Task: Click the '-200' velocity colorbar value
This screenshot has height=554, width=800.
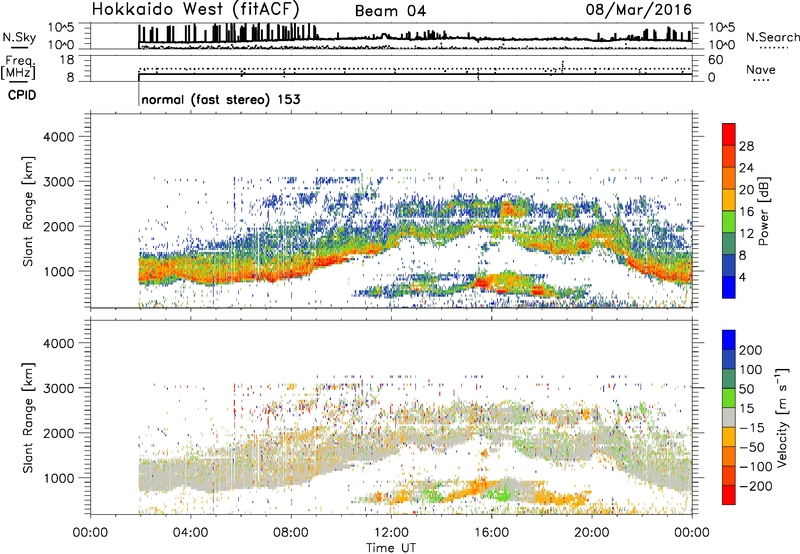Action: coord(756,486)
